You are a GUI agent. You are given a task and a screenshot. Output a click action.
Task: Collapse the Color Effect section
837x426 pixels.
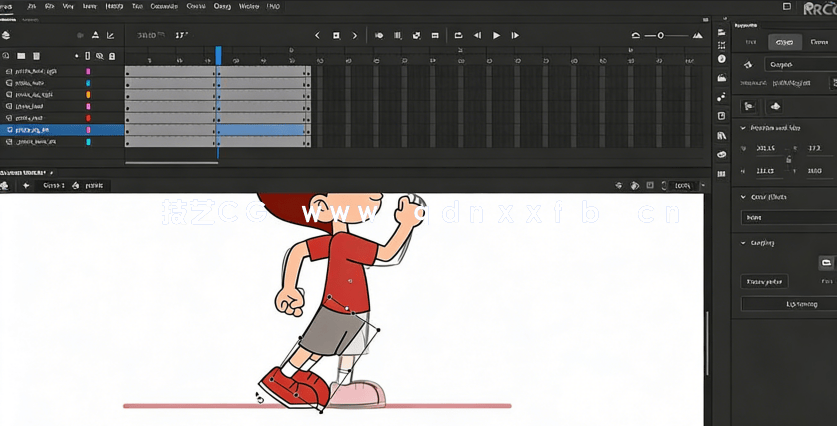tap(743, 197)
